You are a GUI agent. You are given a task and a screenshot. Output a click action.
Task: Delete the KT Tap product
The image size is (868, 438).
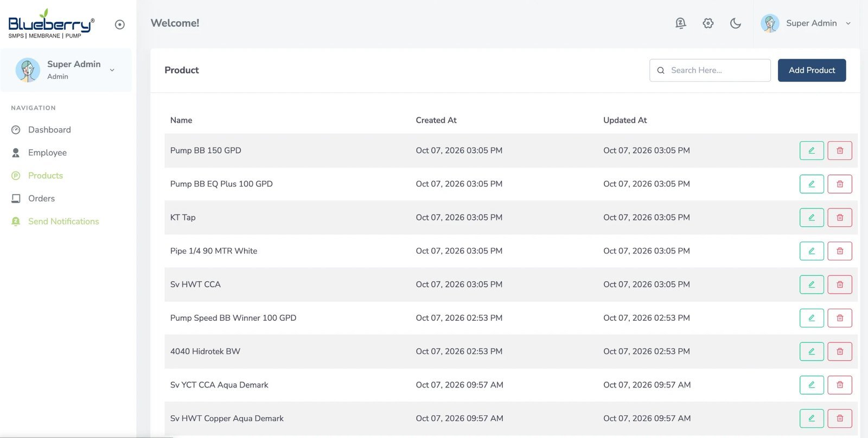click(840, 218)
